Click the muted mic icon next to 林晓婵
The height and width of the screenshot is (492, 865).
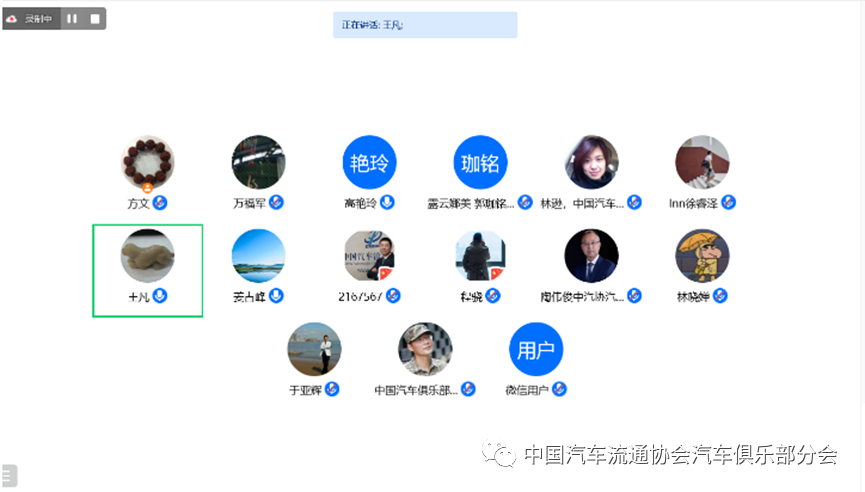[x=720, y=296]
